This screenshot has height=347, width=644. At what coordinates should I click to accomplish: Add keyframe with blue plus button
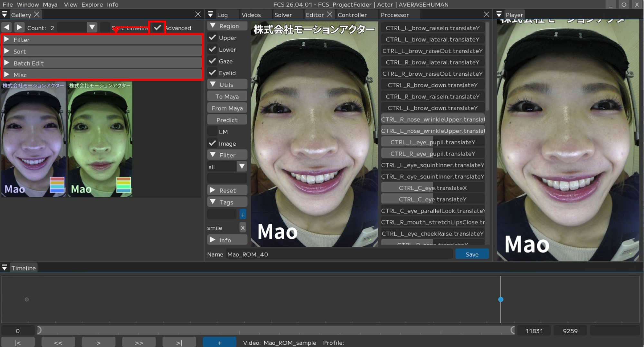(219, 342)
